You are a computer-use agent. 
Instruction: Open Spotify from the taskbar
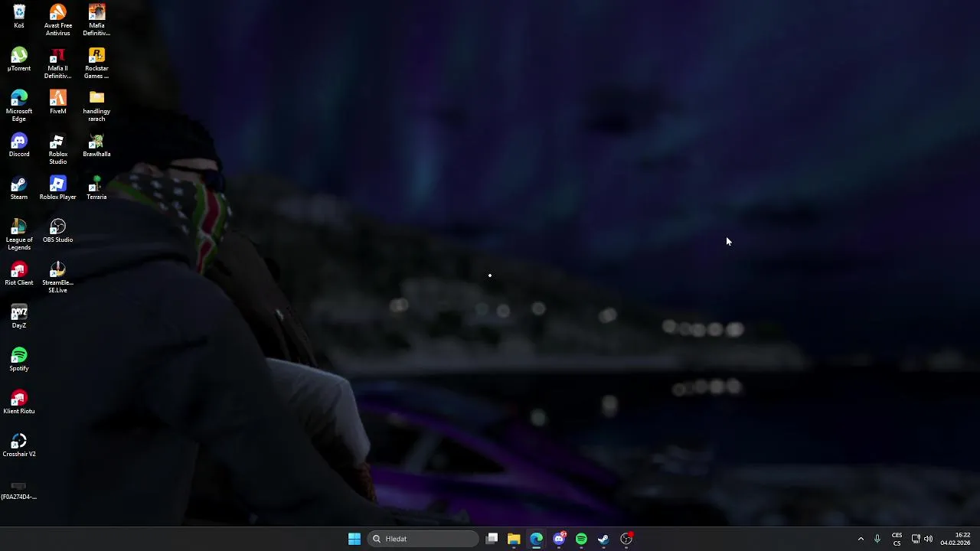pos(581,539)
